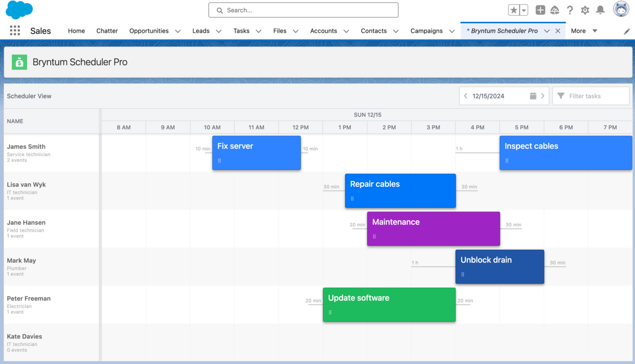
Task: Open the user profile avatar
Action: (x=621, y=9)
